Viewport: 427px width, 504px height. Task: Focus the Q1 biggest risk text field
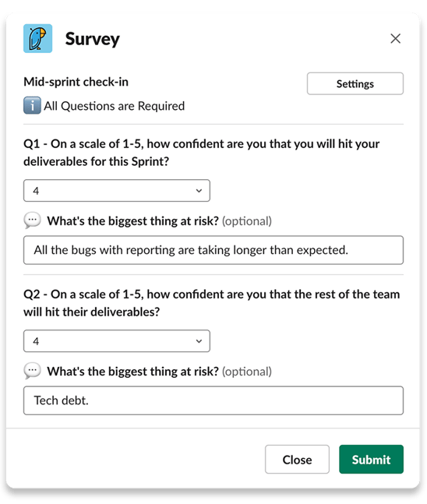click(213, 250)
